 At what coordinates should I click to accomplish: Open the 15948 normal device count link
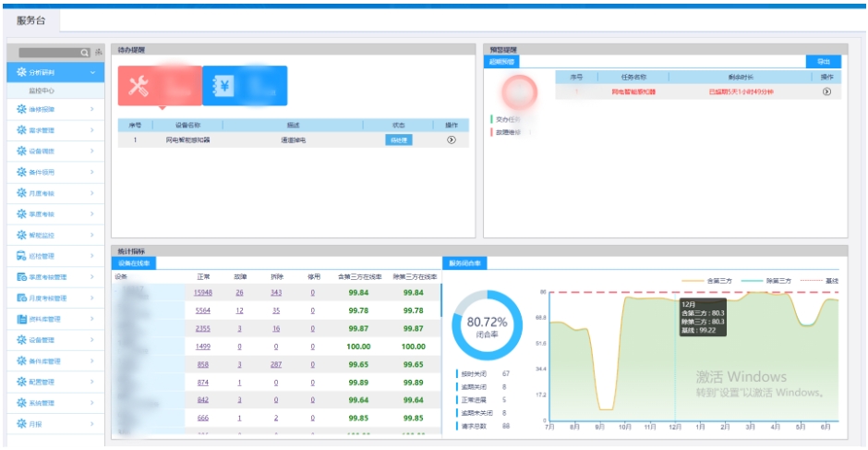[203, 293]
